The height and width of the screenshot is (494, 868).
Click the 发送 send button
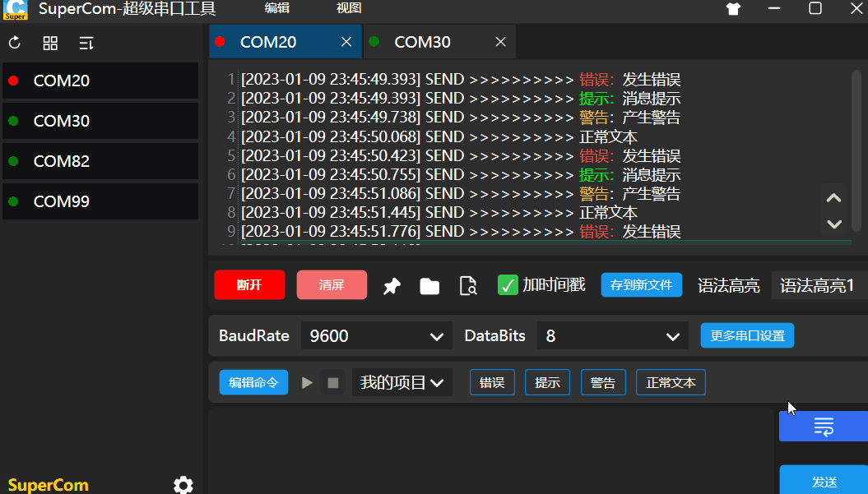tap(824, 480)
